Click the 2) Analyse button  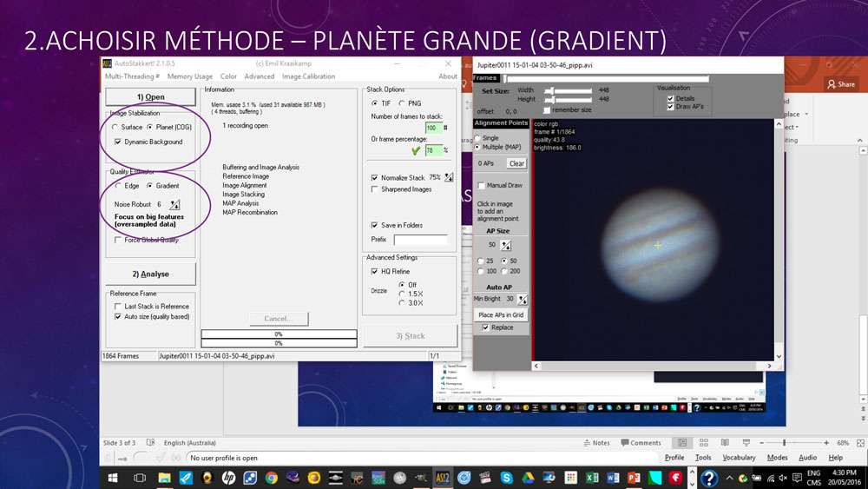[150, 274]
